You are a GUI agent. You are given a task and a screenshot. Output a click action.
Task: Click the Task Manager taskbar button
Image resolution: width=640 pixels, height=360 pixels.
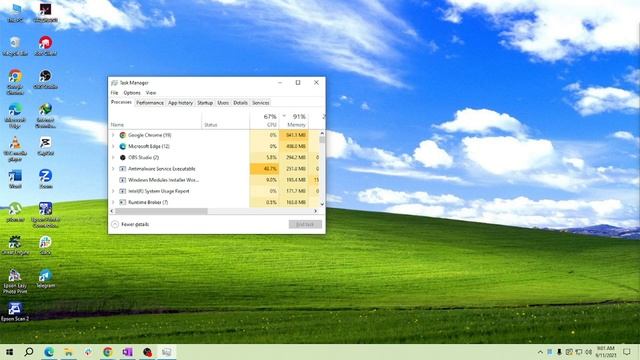tap(167, 352)
